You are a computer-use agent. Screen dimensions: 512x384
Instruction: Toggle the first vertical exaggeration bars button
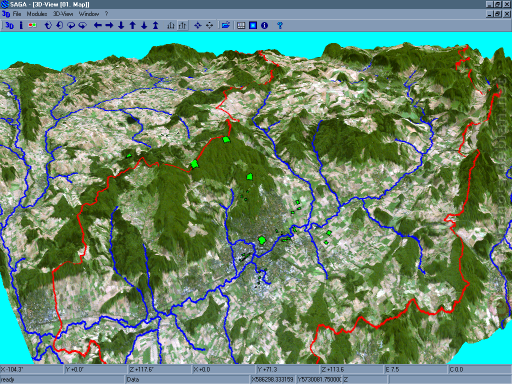pyautogui.click(x=171, y=25)
